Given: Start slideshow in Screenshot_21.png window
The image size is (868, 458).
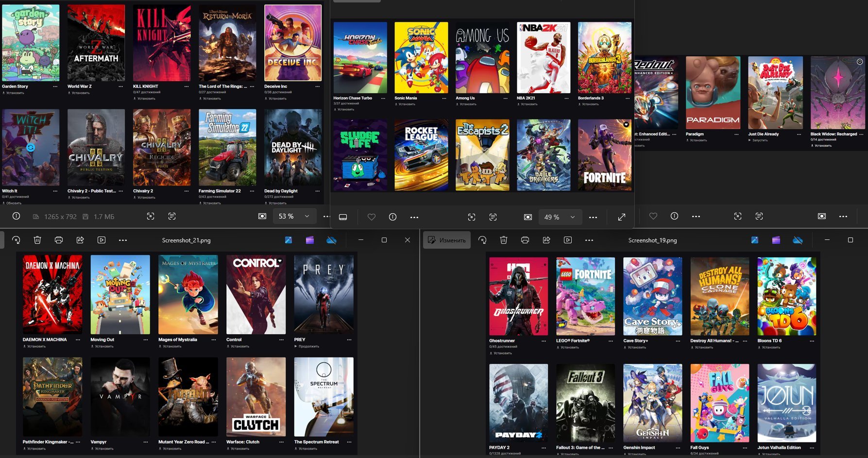Looking at the screenshot, I should click(102, 240).
